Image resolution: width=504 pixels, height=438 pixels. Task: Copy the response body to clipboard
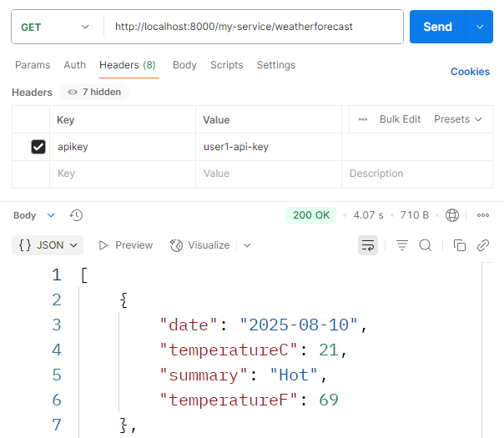tap(459, 245)
